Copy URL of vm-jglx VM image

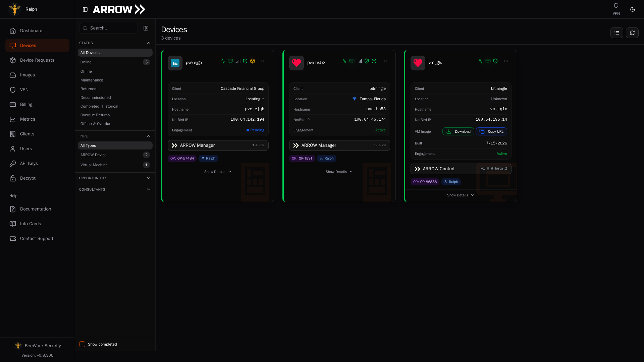point(491,131)
